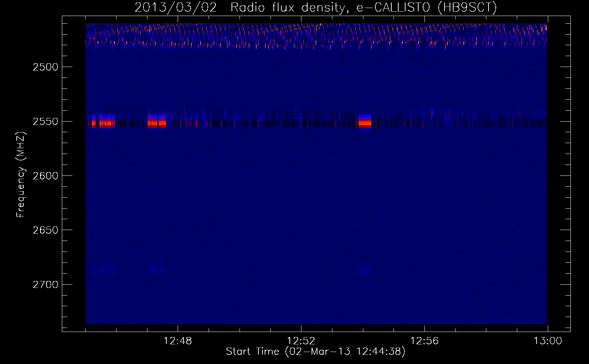Select the 2550 frequency axis label

click(46, 121)
